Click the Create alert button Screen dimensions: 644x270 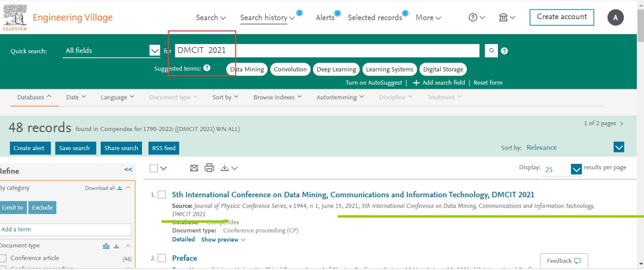pos(30,148)
